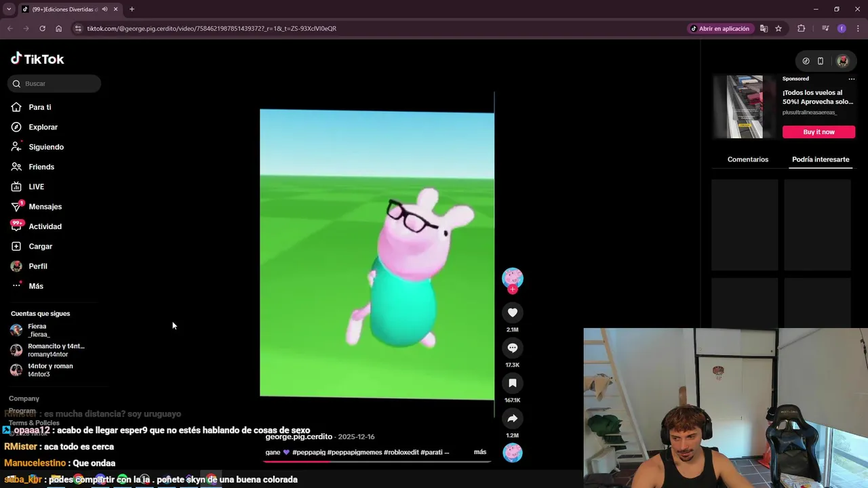The height and width of the screenshot is (488, 868).
Task: Open creator avatar beside the video
Action: click(513, 277)
